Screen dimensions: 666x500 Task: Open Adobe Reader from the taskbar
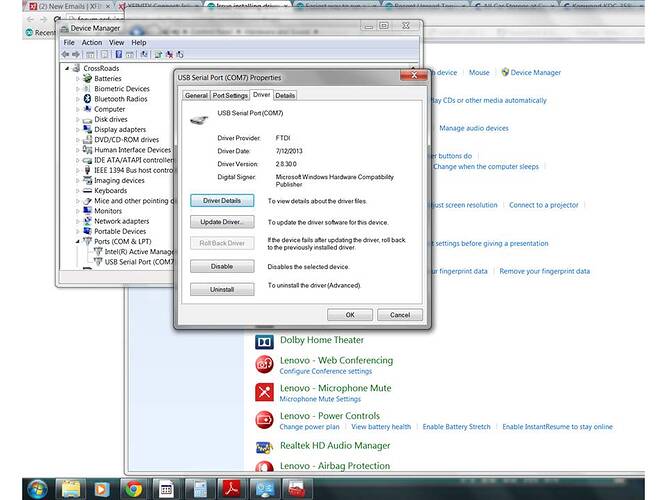point(231,489)
